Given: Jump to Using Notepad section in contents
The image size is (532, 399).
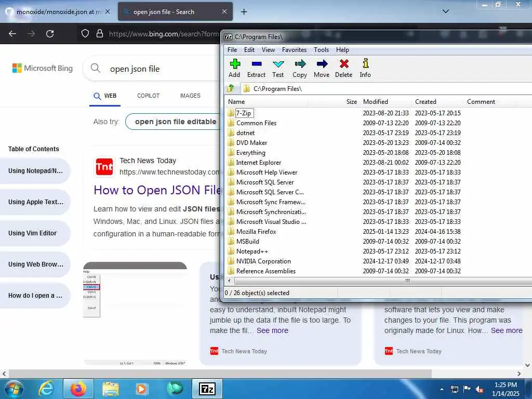Looking at the screenshot, I should pos(35,171).
